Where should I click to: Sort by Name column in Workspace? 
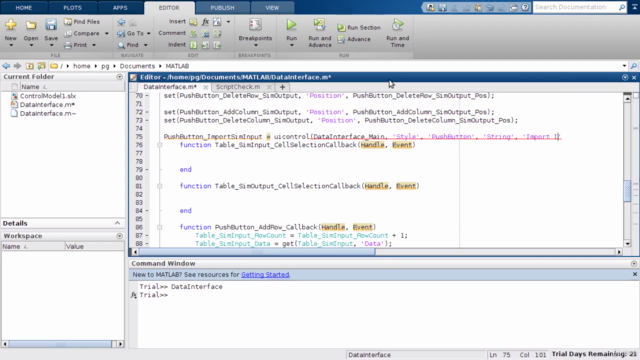(x=33, y=247)
